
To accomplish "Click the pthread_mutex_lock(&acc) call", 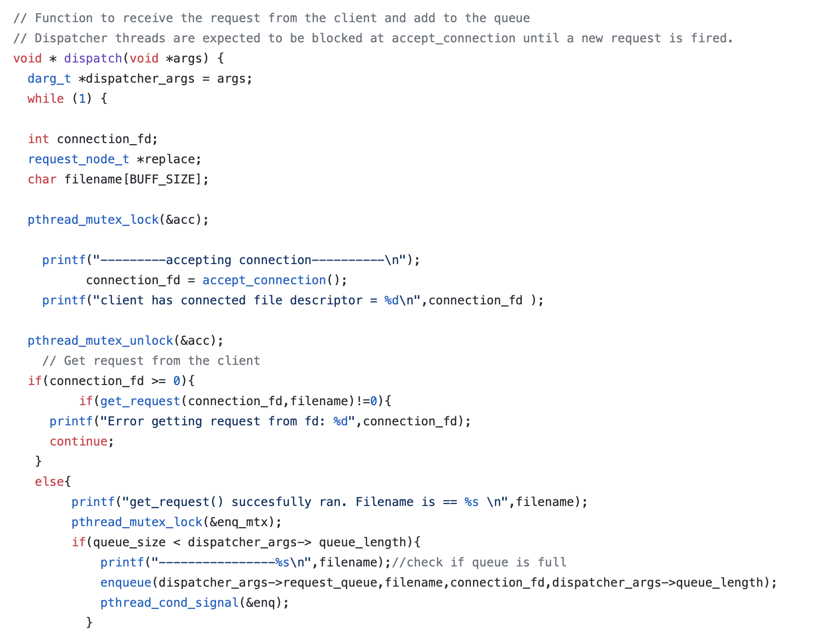I will tap(118, 220).
